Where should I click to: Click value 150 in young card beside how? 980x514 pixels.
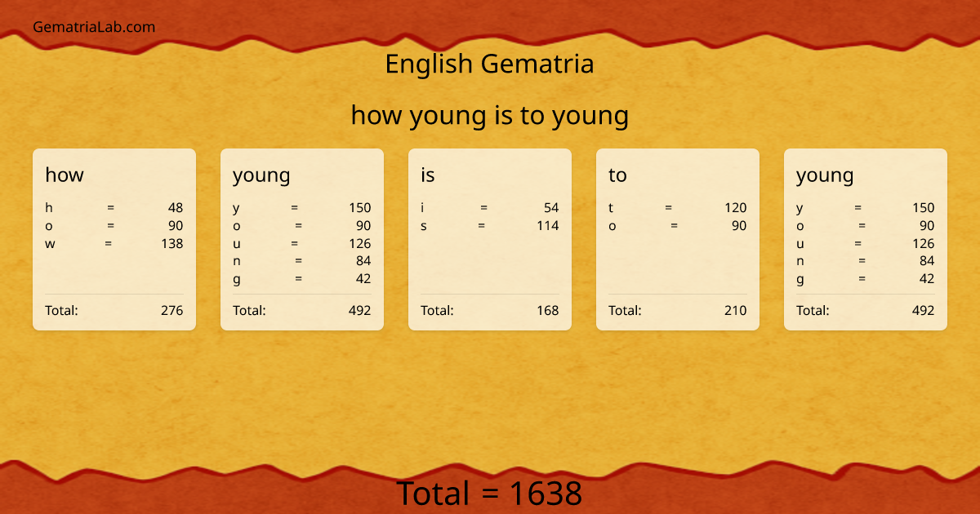[360, 207]
